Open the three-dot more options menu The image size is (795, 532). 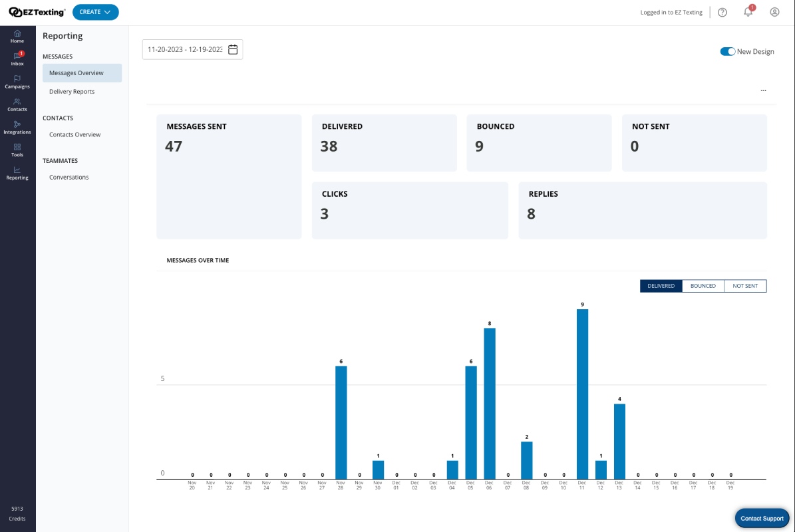763,90
